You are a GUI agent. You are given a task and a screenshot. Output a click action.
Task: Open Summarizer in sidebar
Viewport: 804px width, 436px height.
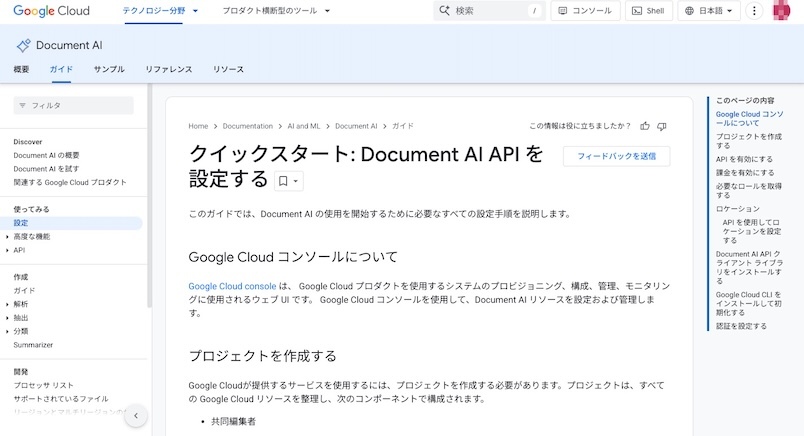coord(33,345)
